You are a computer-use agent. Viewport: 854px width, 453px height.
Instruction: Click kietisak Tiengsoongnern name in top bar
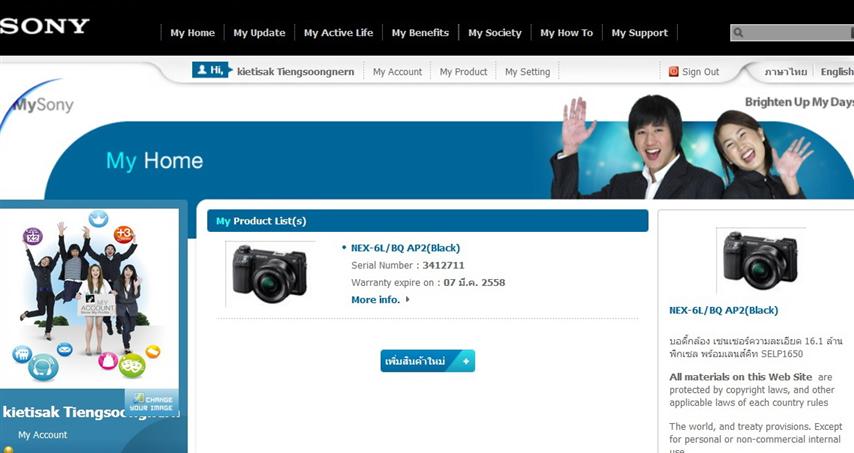pyautogui.click(x=295, y=72)
